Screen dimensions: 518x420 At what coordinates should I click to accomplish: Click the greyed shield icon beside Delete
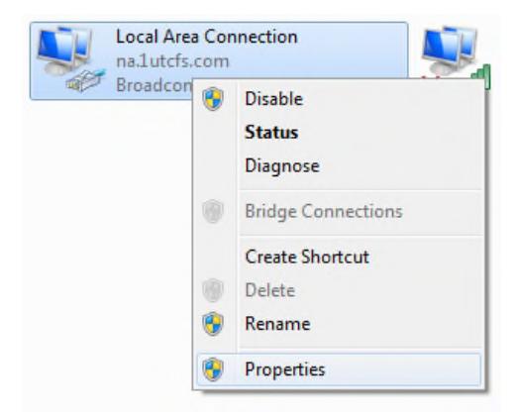tap(213, 290)
